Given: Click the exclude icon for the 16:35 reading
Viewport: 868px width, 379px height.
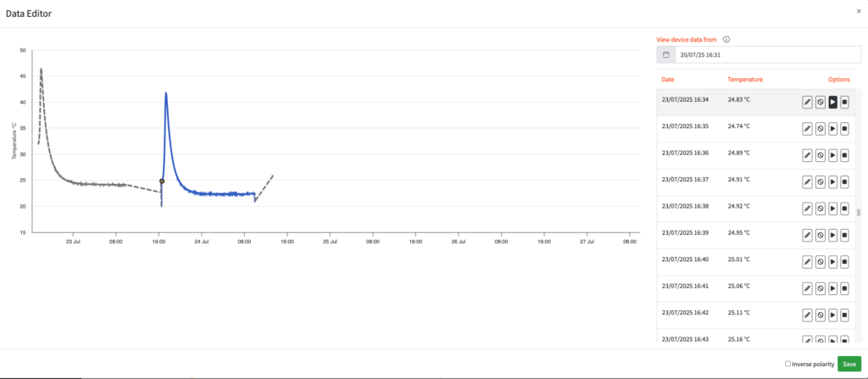Looking at the screenshot, I should [821, 128].
